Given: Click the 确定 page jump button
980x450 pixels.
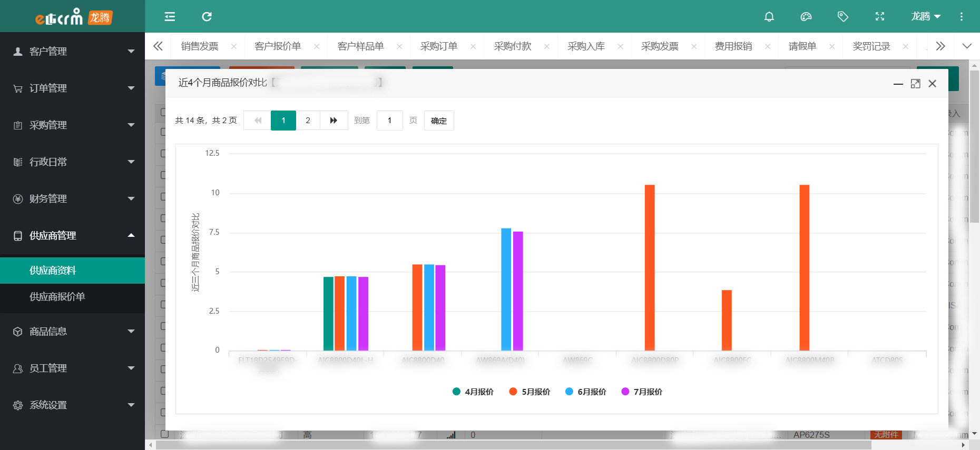Looking at the screenshot, I should click(438, 121).
